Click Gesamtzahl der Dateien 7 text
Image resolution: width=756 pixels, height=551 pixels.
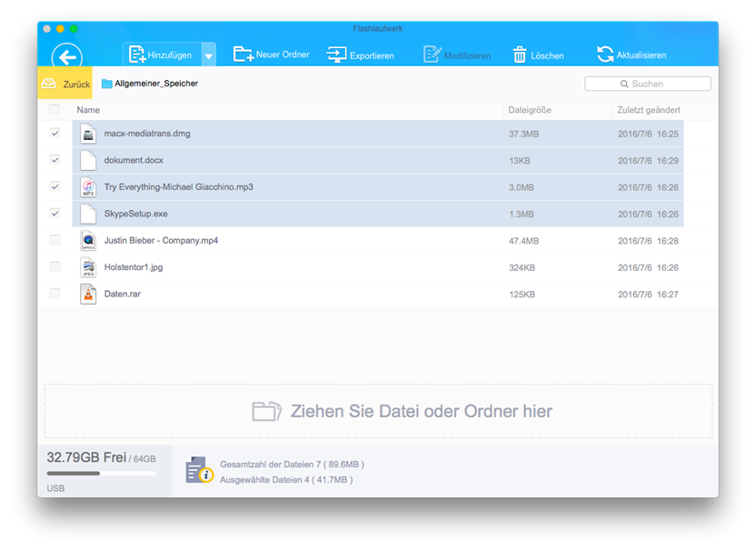click(293, 465)
